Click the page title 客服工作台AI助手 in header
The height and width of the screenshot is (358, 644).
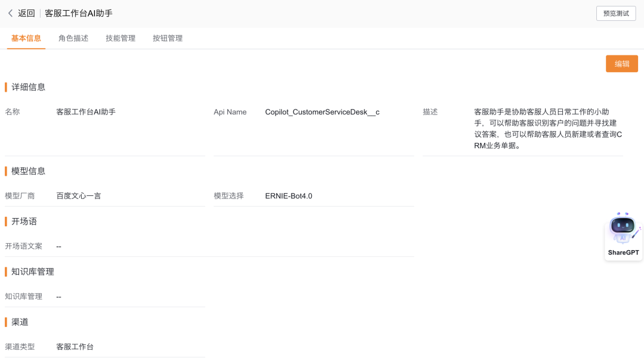point(79,13)
